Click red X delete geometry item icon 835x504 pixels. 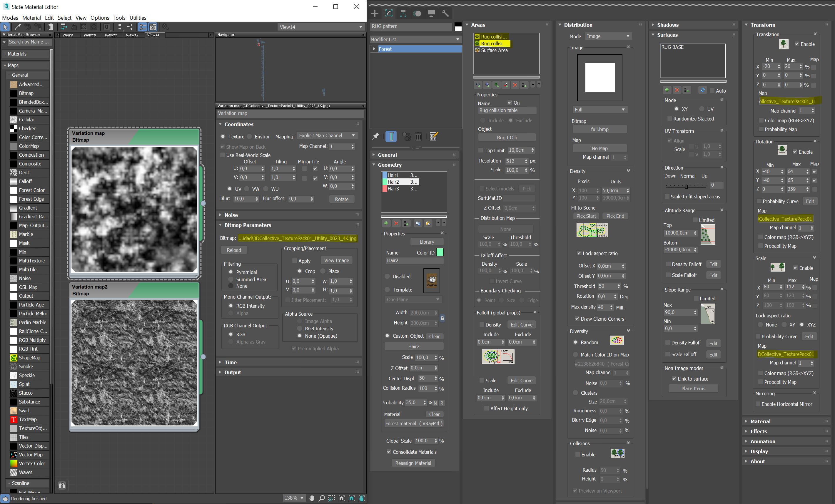pos(396,223)
